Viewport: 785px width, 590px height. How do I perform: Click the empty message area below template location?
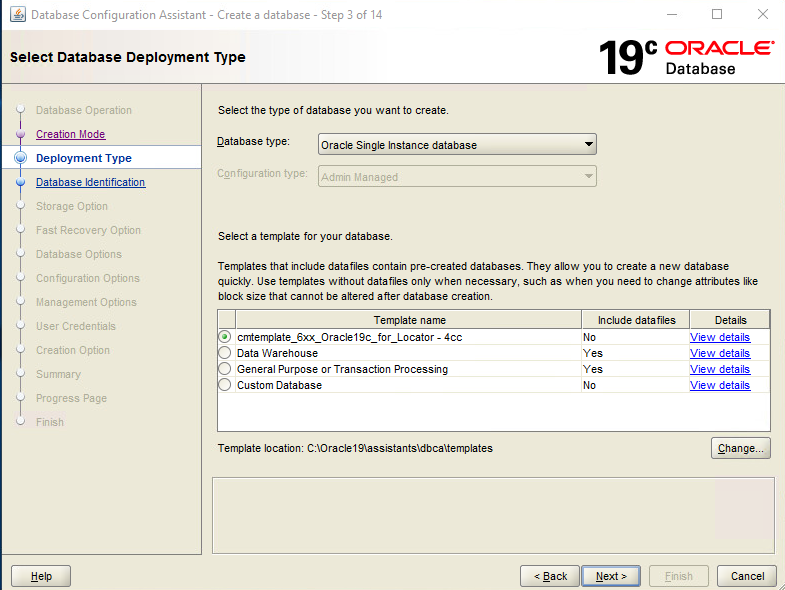[493, 515]
